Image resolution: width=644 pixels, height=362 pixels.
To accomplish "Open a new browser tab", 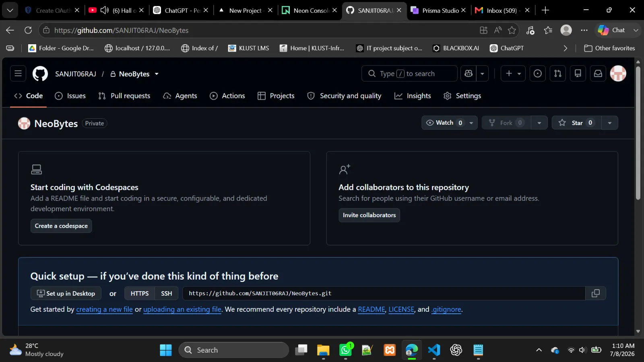I will [545, 10].
